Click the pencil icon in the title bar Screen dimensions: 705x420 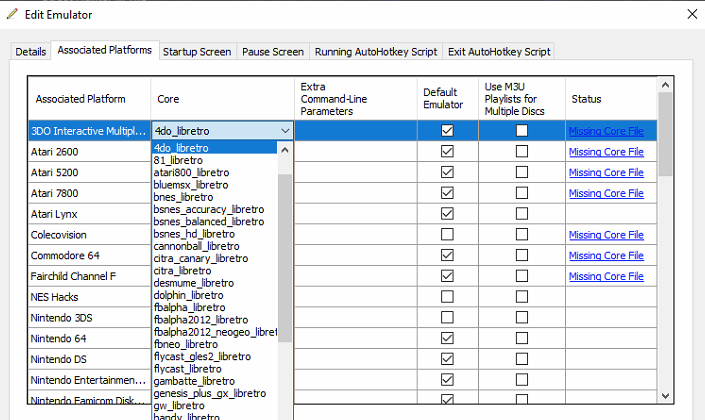(12, 14)
